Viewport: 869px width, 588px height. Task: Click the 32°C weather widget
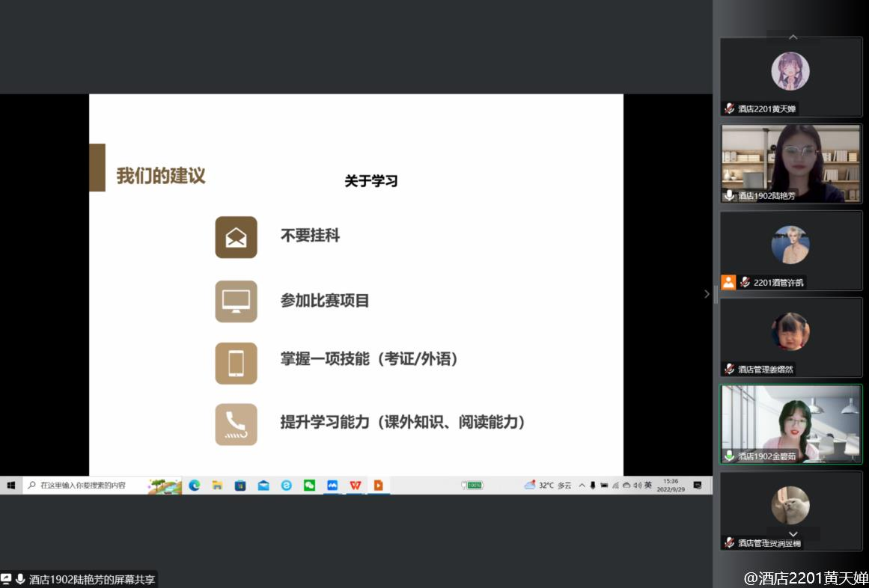tap(548, 485)
